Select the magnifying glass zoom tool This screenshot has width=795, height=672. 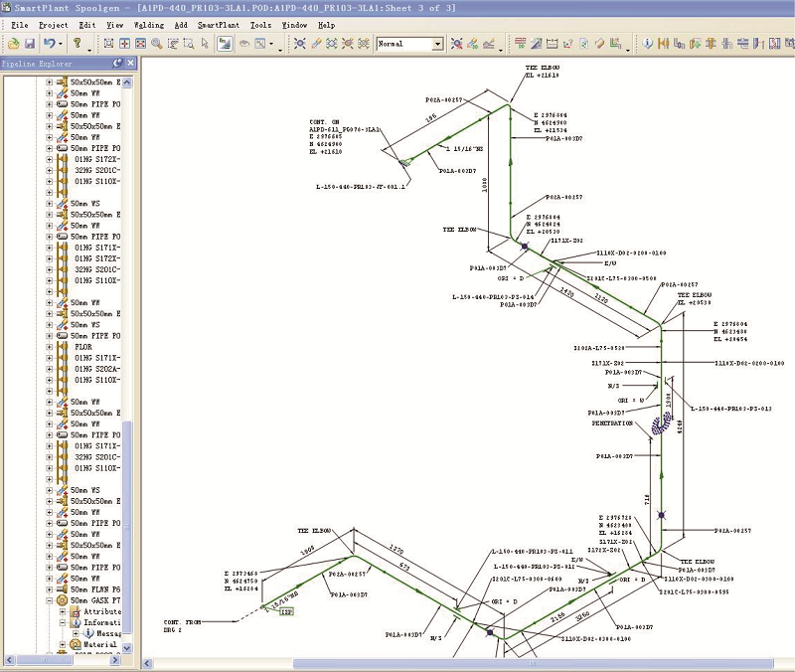pyautogui.click(x=157, y=44)
